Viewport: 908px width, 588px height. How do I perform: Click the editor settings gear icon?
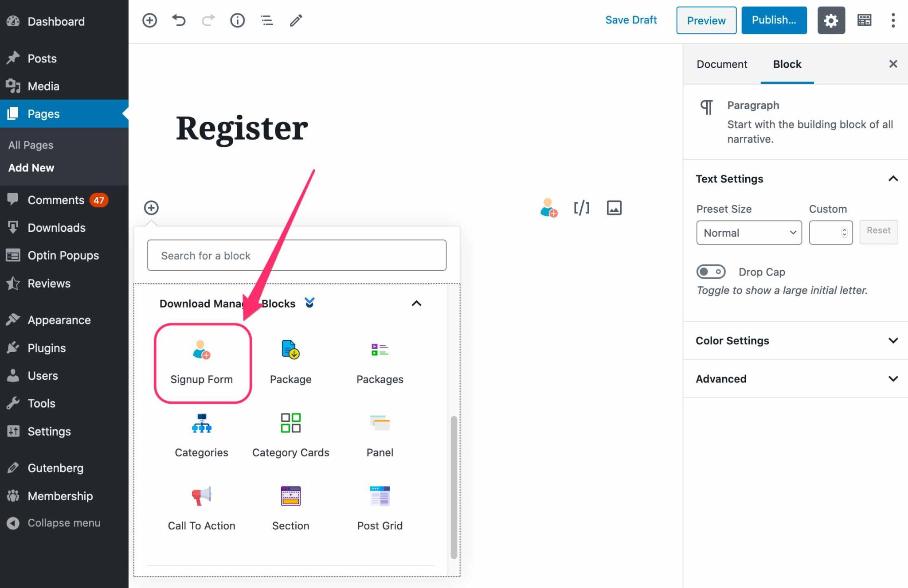pyautogui.click(x=831, y=20)
